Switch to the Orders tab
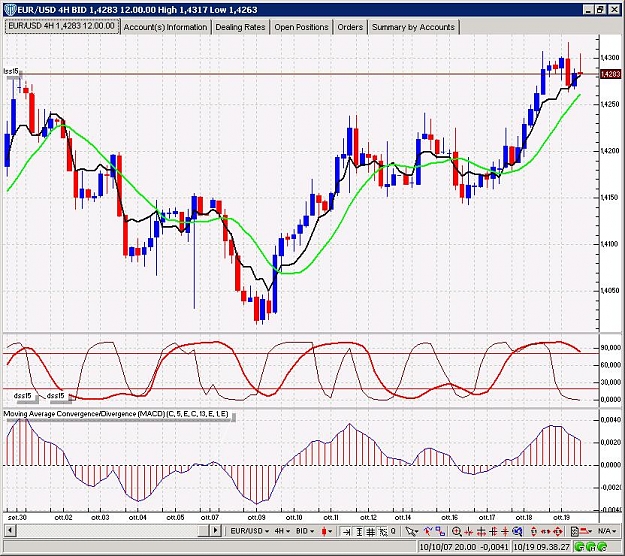The width and height of the screenshot is (625, 556). click(x=350, y=27)
